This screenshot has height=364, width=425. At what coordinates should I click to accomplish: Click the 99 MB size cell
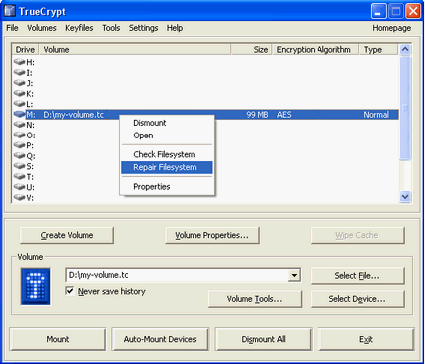click(257, 115)
